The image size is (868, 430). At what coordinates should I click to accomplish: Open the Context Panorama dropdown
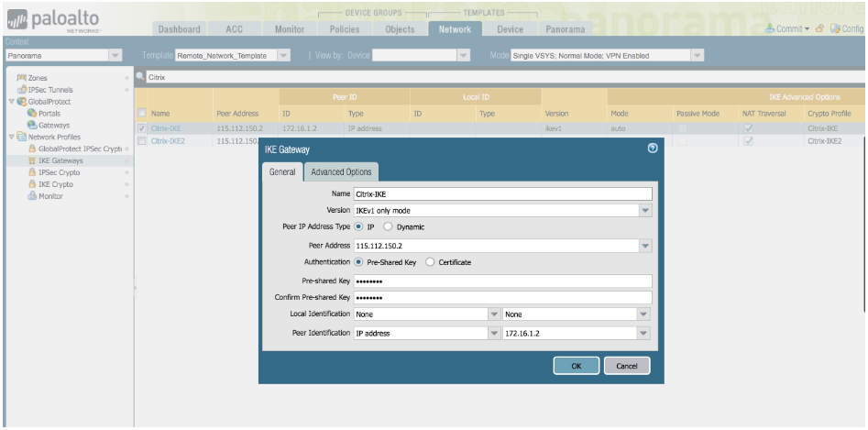(115, 55)
